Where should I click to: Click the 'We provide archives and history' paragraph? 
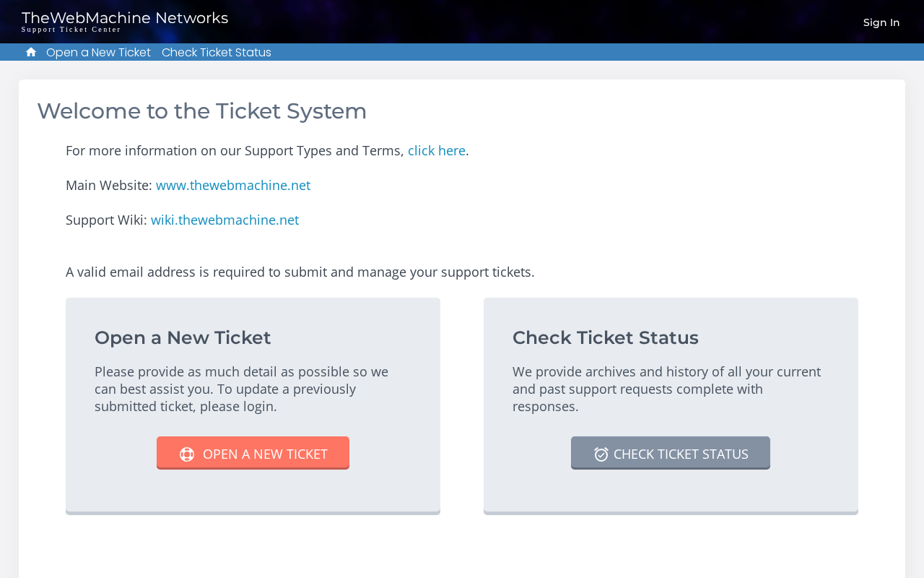[666, 389]
